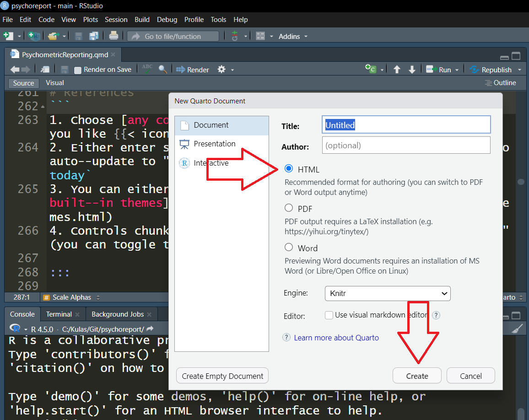Click the spell check ABC icon
The height and width of the screenshot is (420, 529).
(x=147, y=70)
